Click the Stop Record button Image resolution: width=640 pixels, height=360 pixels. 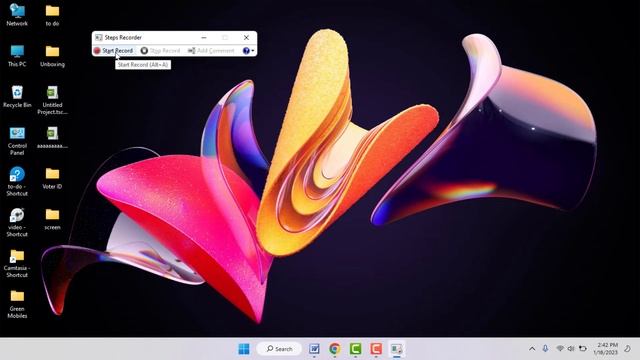click(160, 51)
